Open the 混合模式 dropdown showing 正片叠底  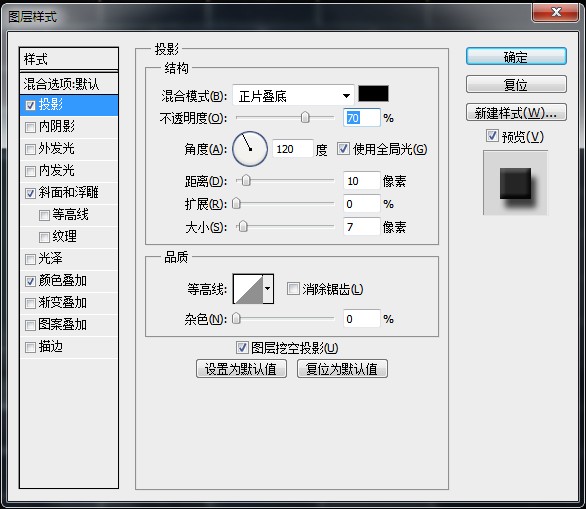pos(293,96)
